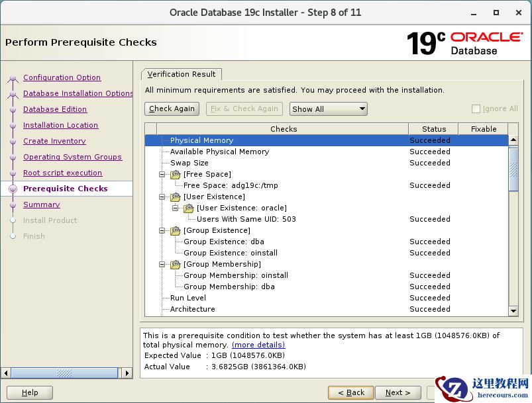532x403 pixels.
Task: Click the Summary step bullet icon
Action: [13, 204]
